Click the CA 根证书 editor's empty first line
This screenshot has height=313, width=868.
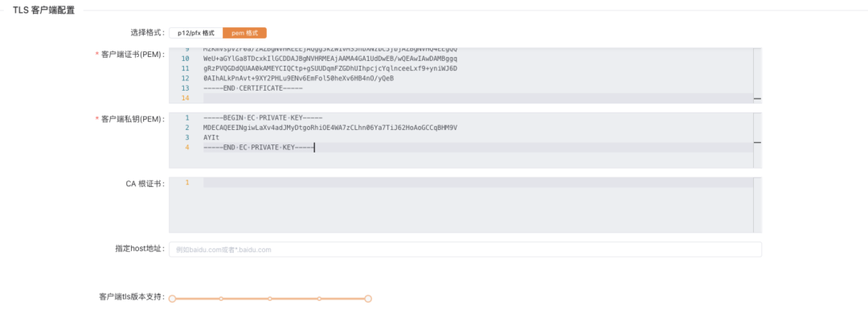pos(477,182)
